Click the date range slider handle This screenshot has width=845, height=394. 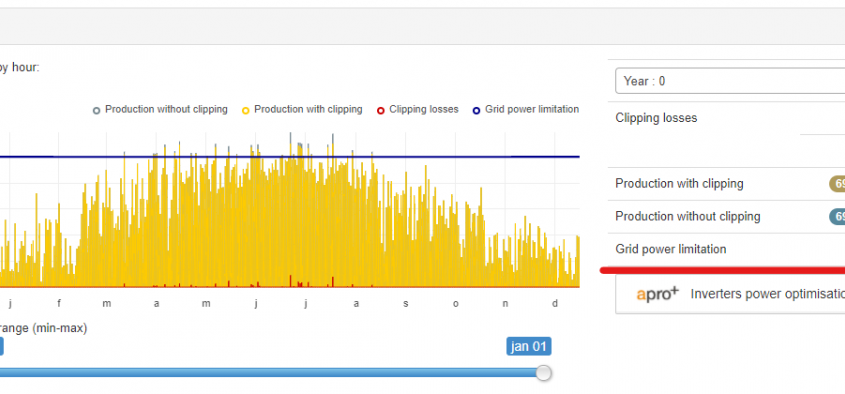coord(544,372)
